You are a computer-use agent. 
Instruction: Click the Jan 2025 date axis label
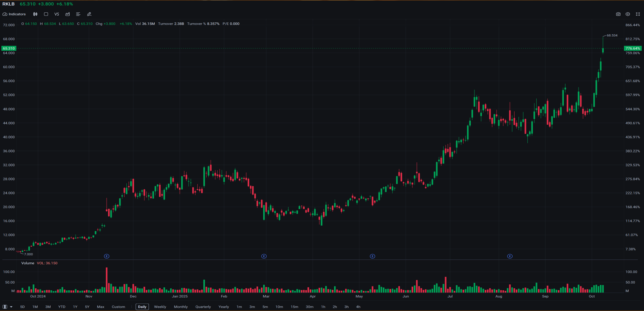tap(180, 297)
